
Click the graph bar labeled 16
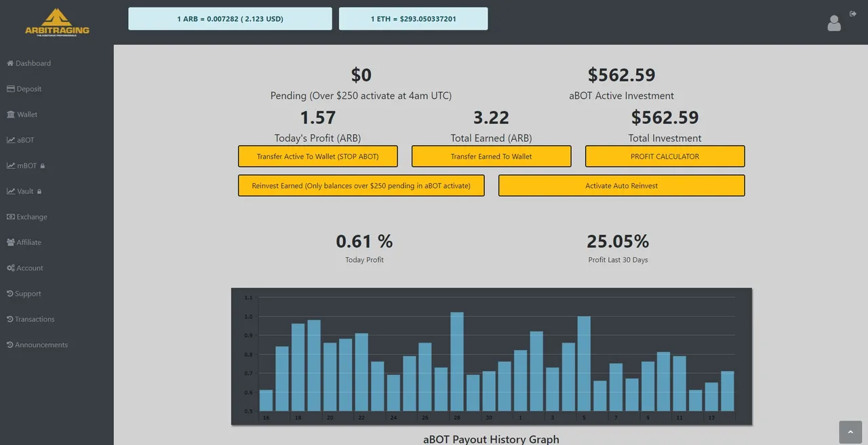[x=266, y=400]
